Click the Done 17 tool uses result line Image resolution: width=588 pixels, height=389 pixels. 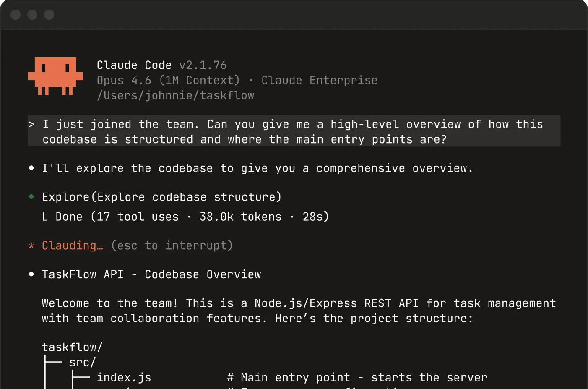tap(192, 217)
